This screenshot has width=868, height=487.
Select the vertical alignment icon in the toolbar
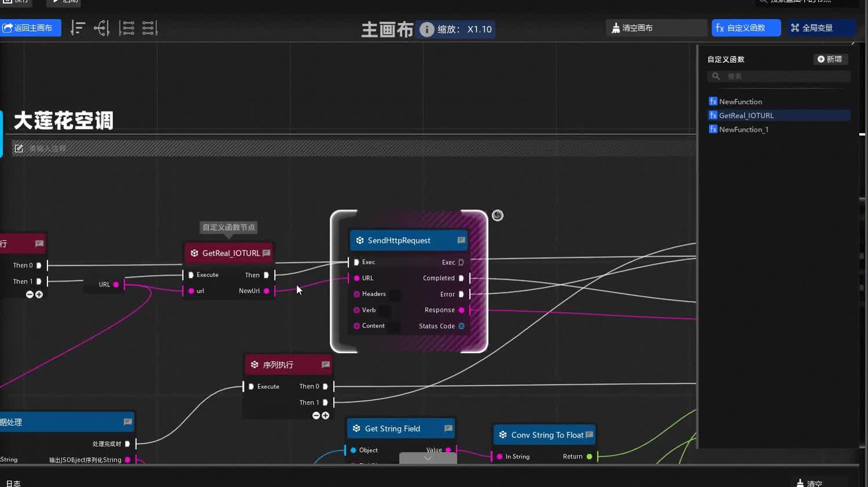(78, 27)
